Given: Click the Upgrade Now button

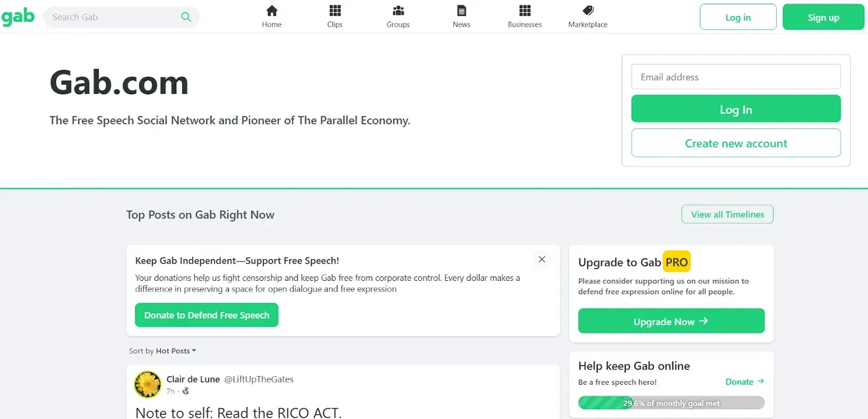Looking at the screenshot, I should pyautogui.click(x=671, y=321).
